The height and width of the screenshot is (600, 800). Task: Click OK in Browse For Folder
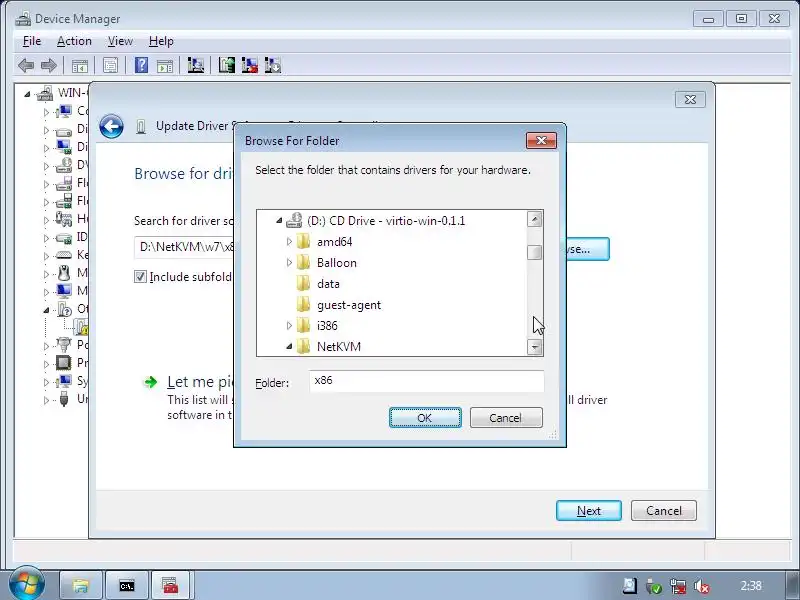(x=425, y=417)
